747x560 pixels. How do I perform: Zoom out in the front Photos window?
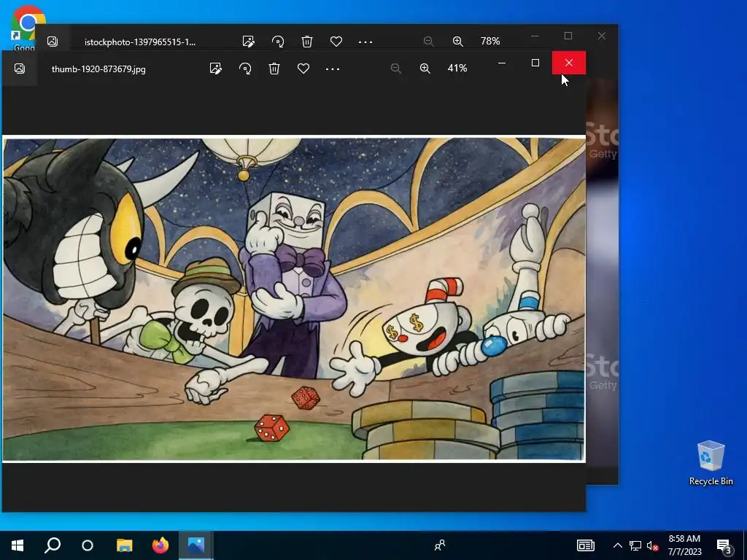[395, 69]
